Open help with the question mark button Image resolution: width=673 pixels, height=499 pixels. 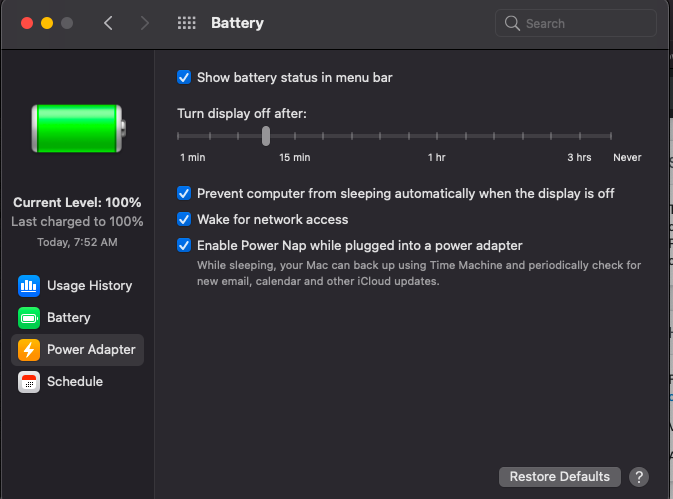click(639, 477)
